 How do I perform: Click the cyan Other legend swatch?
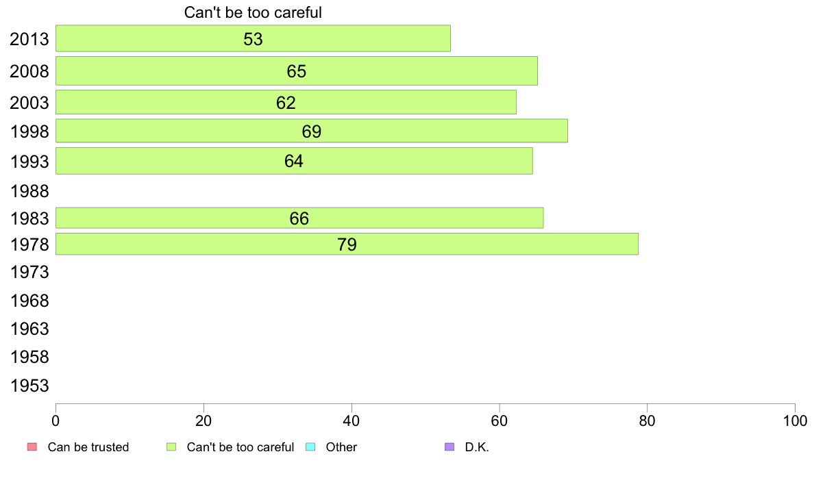point(310,447)
